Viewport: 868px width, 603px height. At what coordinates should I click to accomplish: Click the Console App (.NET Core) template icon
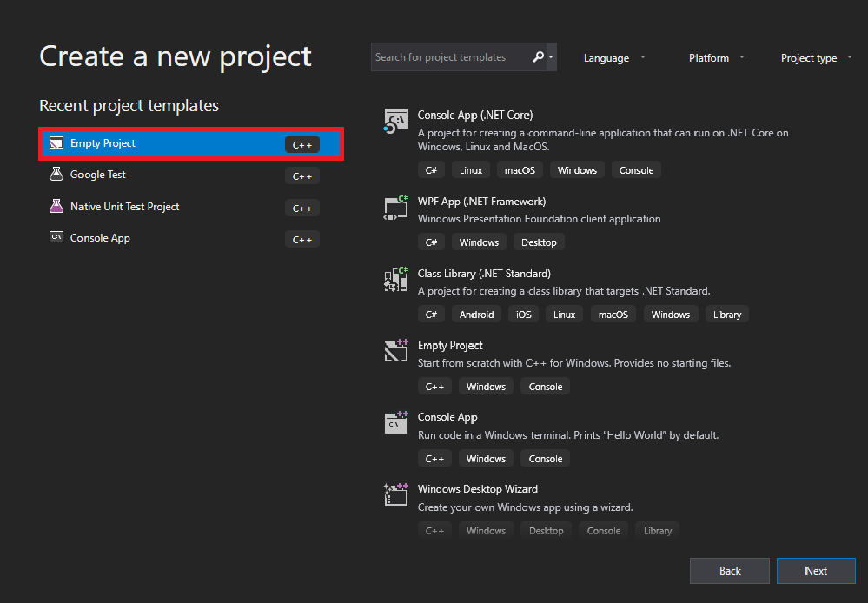(395, 121)
